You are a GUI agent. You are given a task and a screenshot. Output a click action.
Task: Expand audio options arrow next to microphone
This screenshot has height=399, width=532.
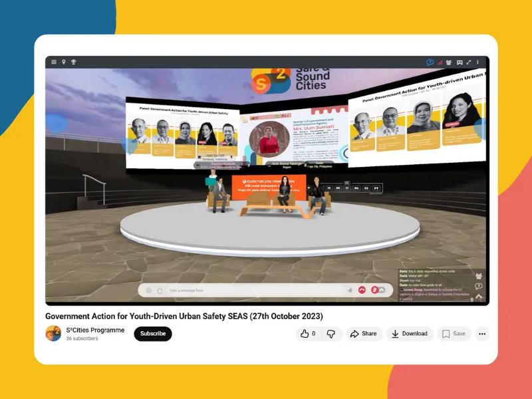[x=382, y=290]
